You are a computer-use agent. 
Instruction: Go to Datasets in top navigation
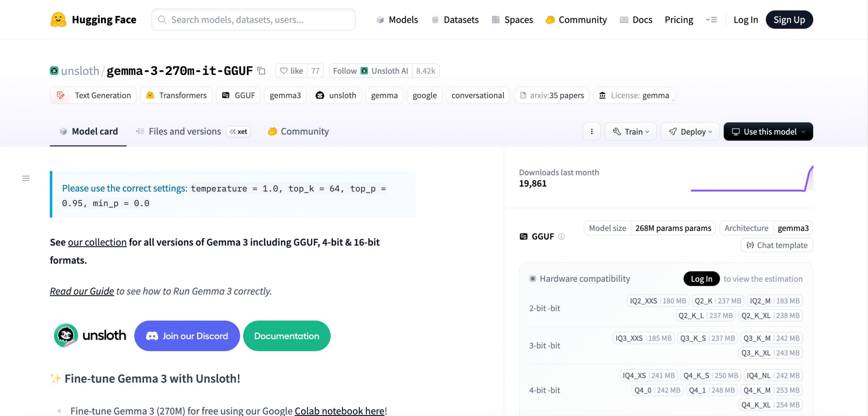coord(455,20)
